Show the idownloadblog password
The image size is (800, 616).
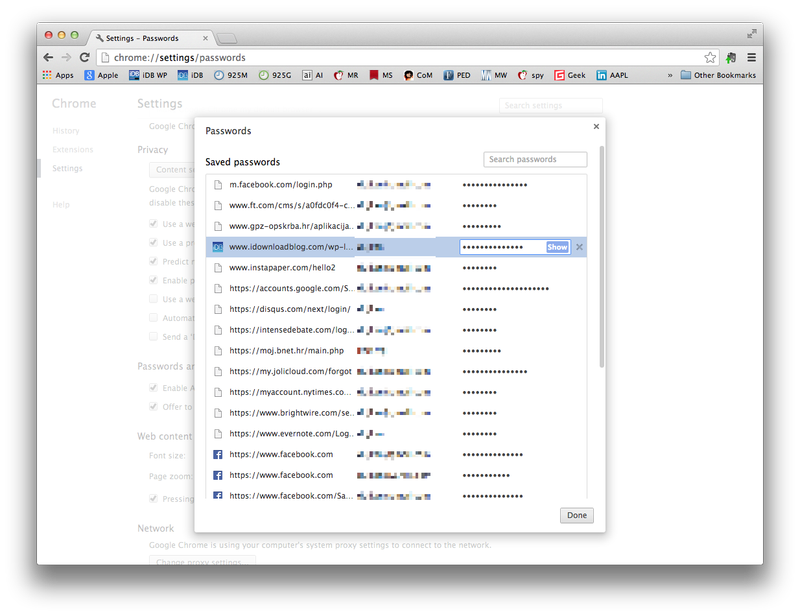557,247
